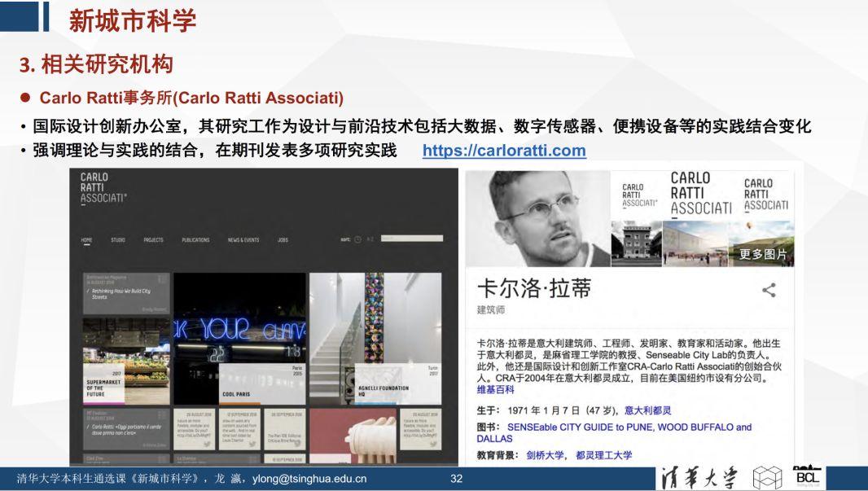This screenshot has height=491, width=868.
Task: Sort projects alphabetically with A-Z option
Action: (370, 239)
